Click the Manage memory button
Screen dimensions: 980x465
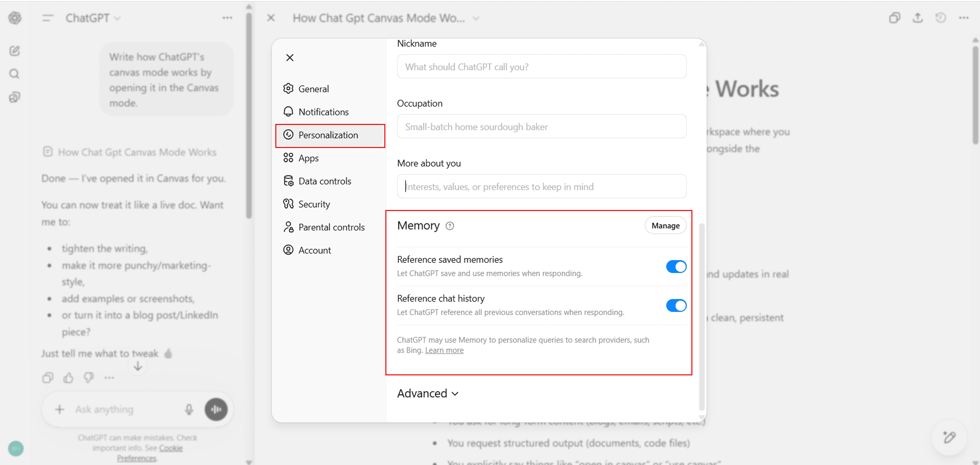(x=665, y=225)
